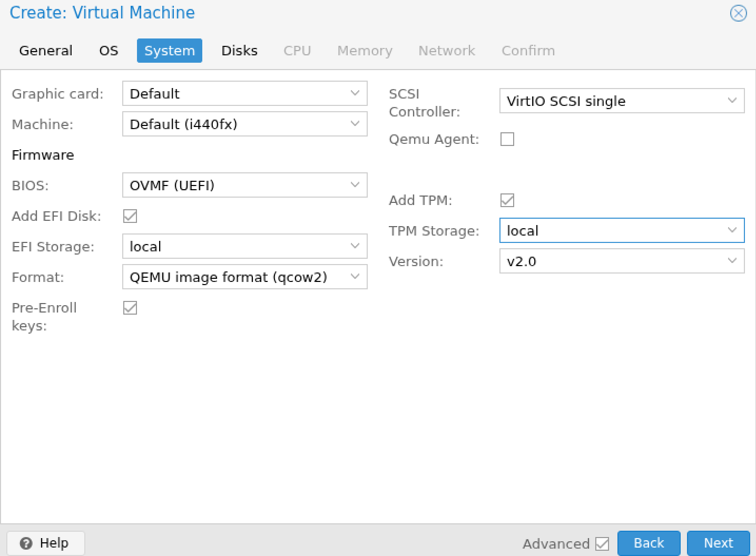This screenshot has width=756, height=556.
Task: Expand the Machine type dropdown
Action: [355, 124]
